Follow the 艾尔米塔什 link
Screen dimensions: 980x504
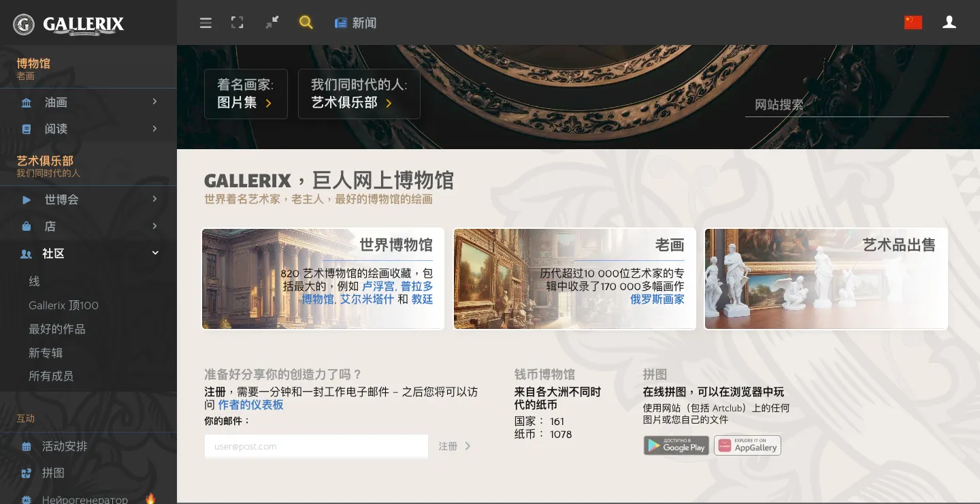coord(367,299)
